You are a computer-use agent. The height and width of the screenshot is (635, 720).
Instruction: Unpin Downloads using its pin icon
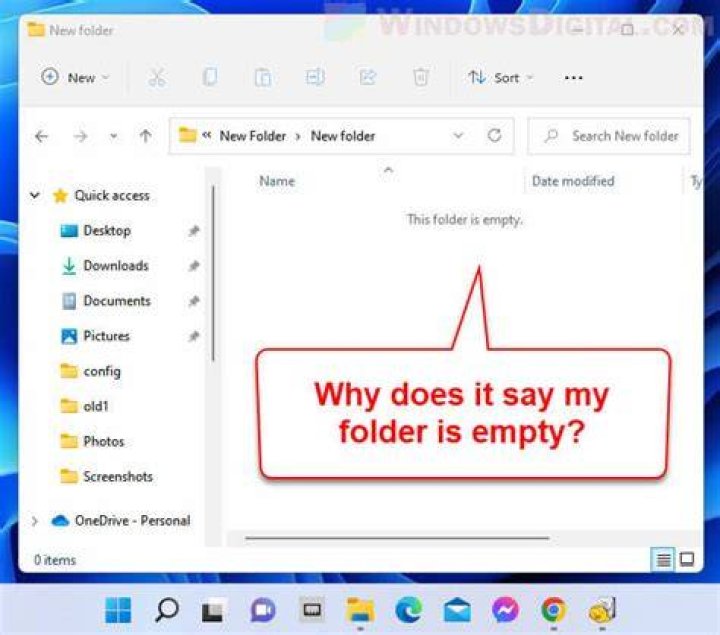tap(194, 266)
